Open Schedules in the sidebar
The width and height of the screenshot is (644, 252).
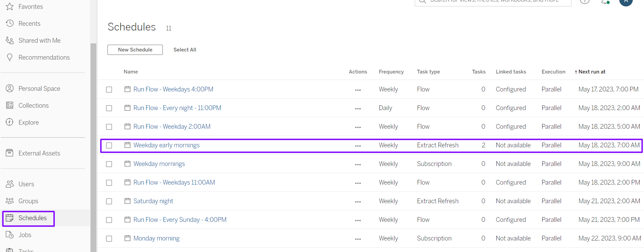tap(33, 218)
